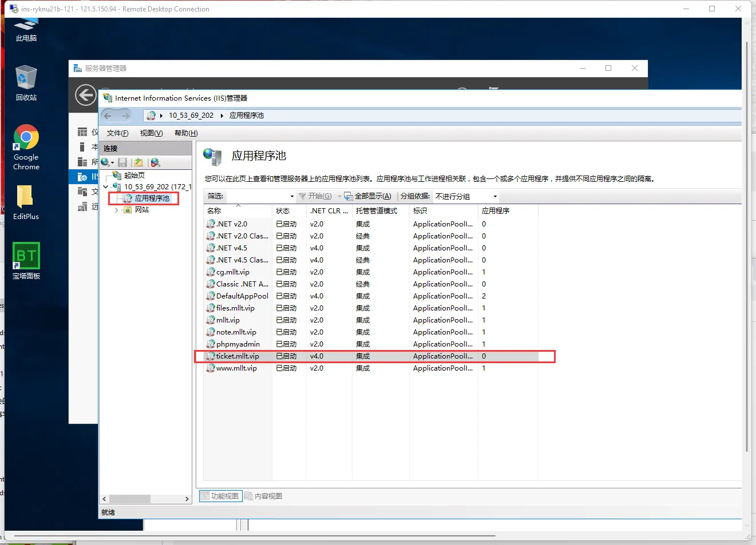
Task: Sort by the 托管管道模式 column header
Action: pos(381,211)
